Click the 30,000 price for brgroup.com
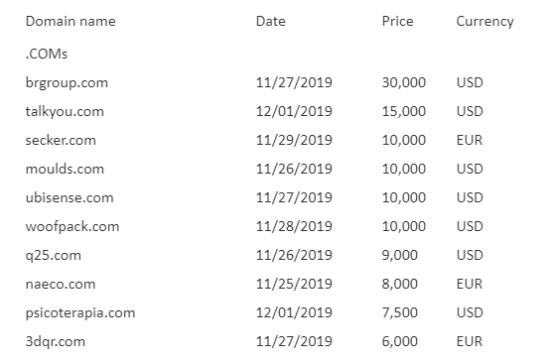The height and width of the screenshot is (363, 554). click(x=403, y=83)
